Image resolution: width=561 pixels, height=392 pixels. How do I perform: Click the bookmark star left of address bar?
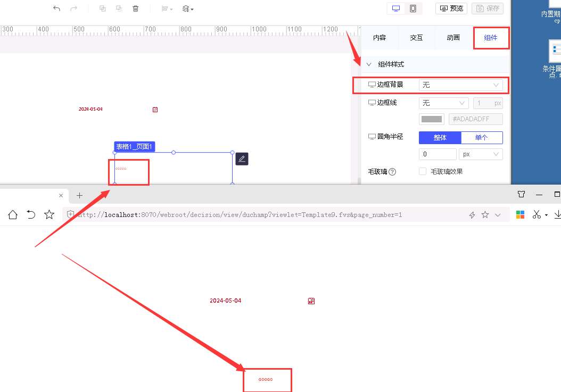coord(49,214)
